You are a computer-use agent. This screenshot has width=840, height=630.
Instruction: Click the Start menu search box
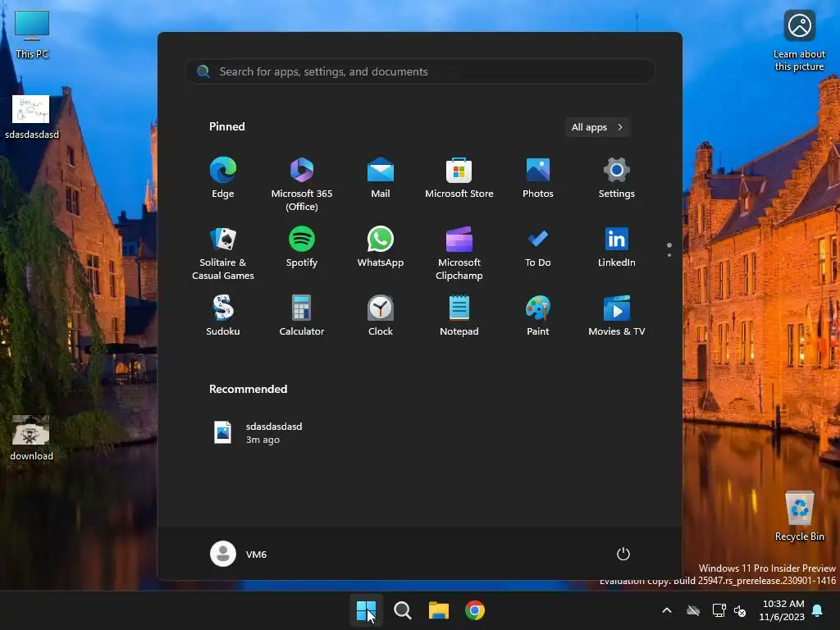click(x=420, y=71)
